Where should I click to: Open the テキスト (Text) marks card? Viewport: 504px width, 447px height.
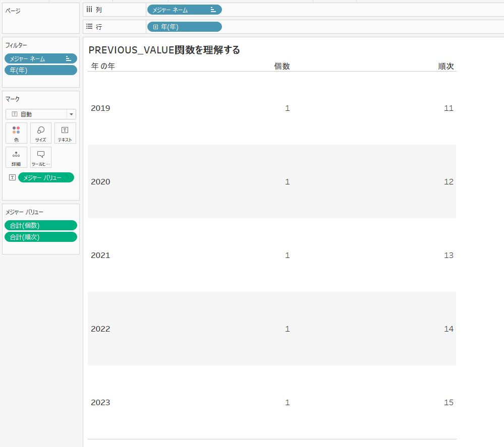tap(65, 133)
